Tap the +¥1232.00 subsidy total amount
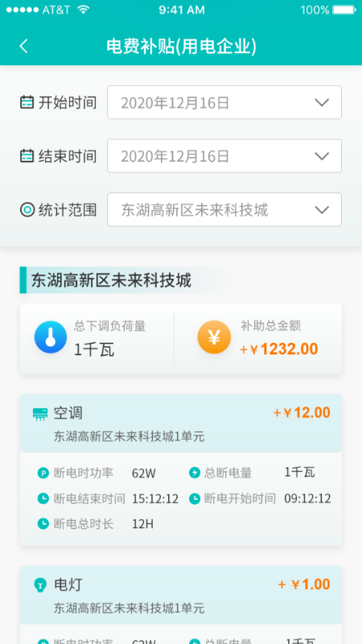Viewport: 362px width, 644px height. (x=278, y=349)
